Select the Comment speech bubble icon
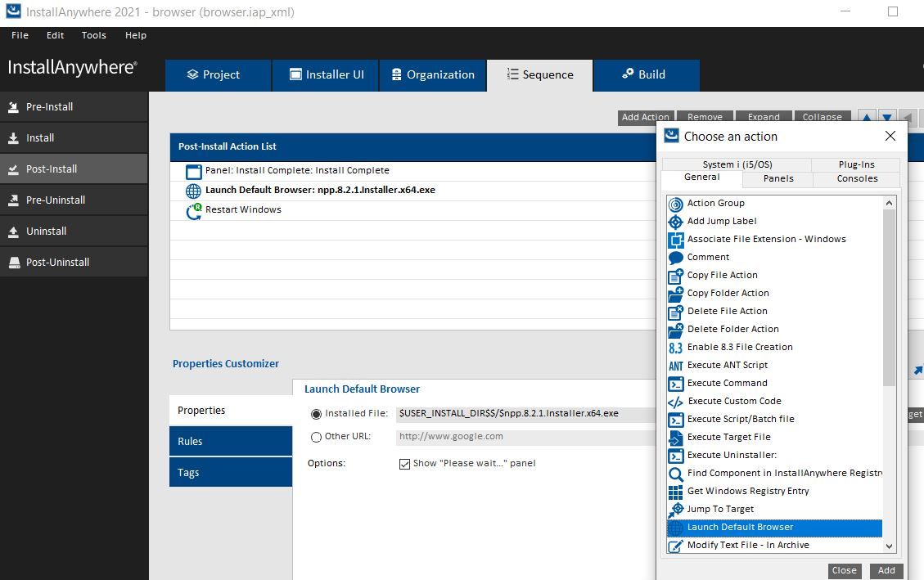924x580 pixels. pyautogui.click(x=675, y=258)
